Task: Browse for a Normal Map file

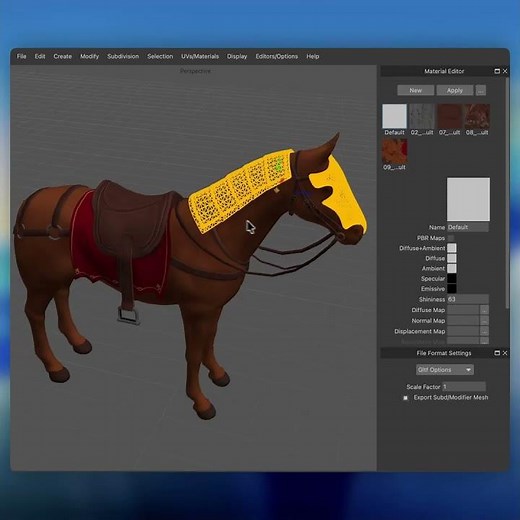Action: (484, 321)
